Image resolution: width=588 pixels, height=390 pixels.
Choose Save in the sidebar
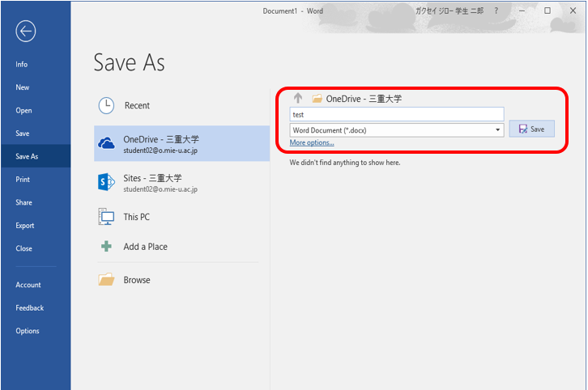(22, 134)
